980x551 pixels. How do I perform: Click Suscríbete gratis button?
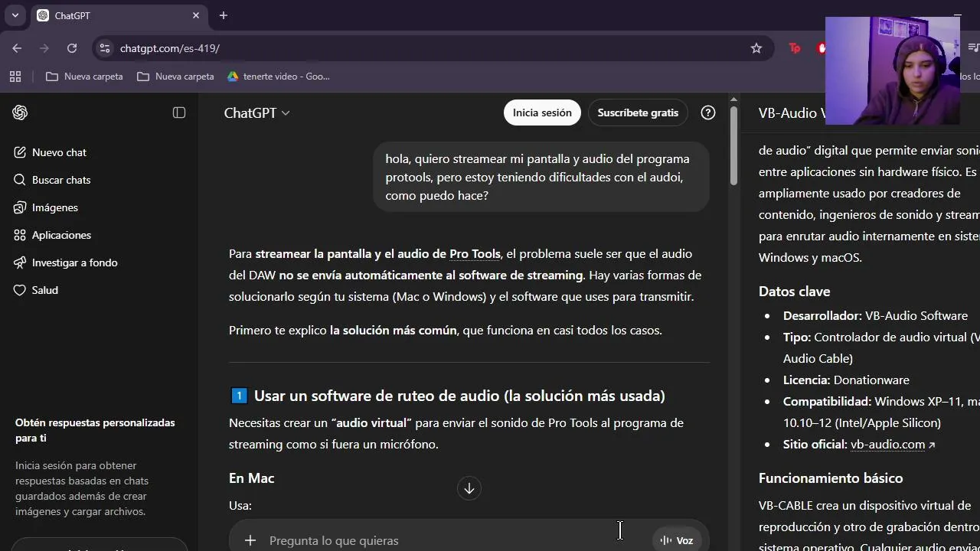tap(638, 112)
